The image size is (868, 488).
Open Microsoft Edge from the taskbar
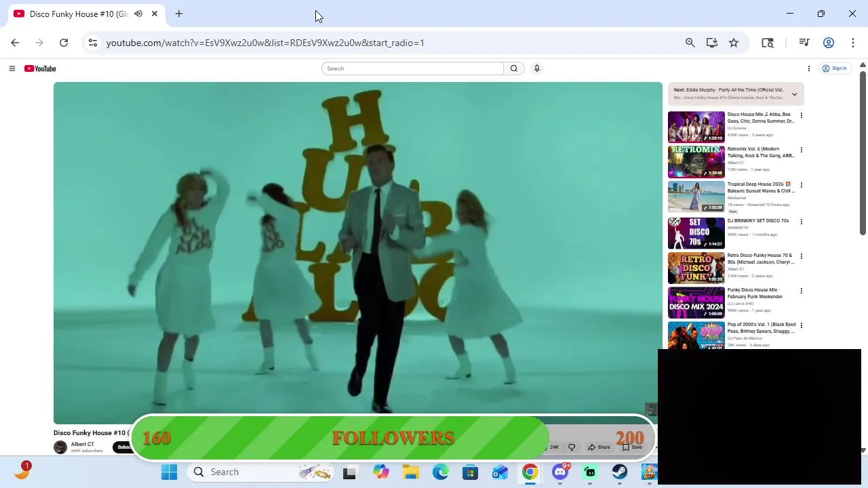[441, 472]
